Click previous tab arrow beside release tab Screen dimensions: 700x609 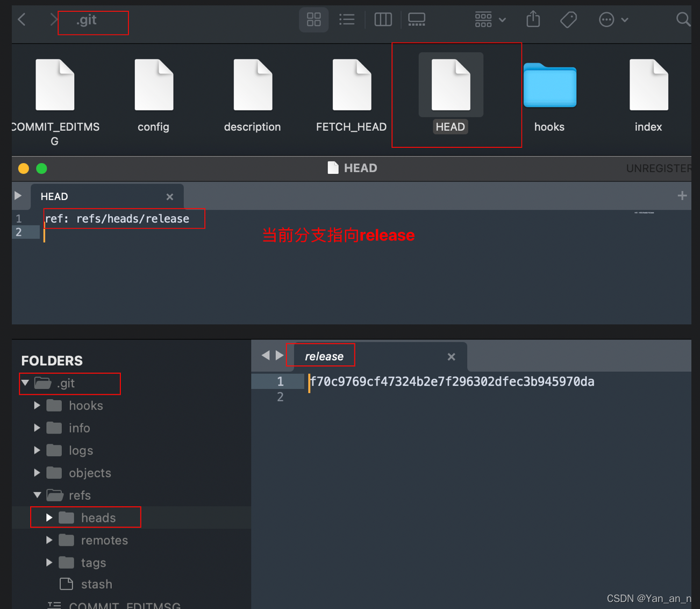point(265,356)
